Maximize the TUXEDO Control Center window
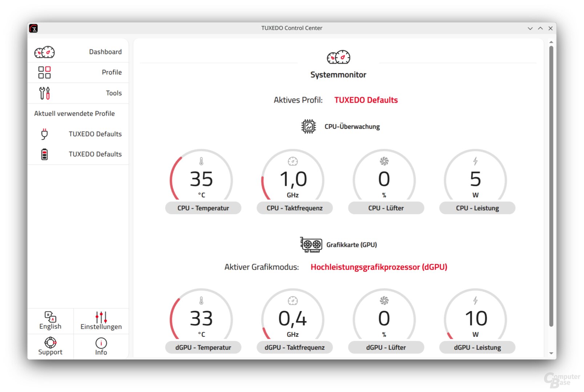584x392 pixels. (540, 28)
